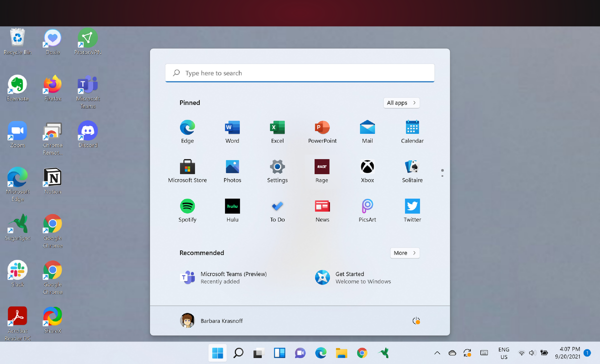Expand the All apps list

[x=401, y=102]
